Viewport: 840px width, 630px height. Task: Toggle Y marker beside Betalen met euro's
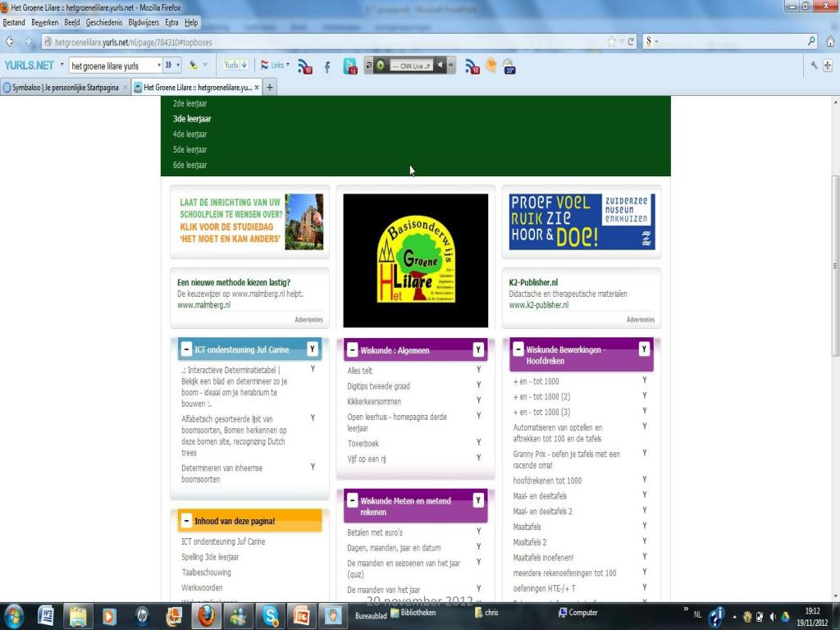(x=479, y=532)
